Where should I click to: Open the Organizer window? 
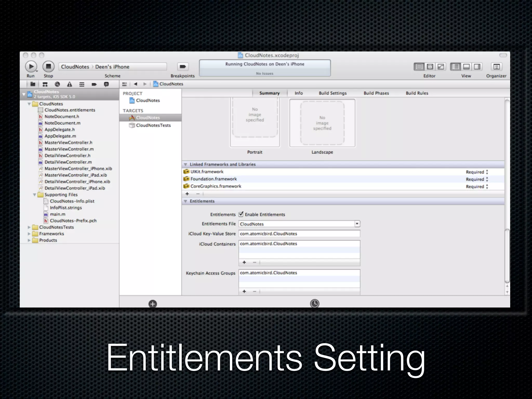coord(496,67)
